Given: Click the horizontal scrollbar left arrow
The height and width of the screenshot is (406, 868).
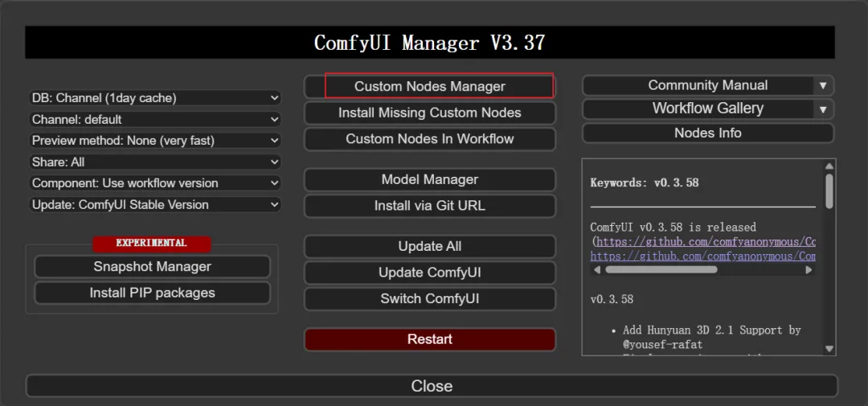Looking at the screenshot, I should 596,270.
